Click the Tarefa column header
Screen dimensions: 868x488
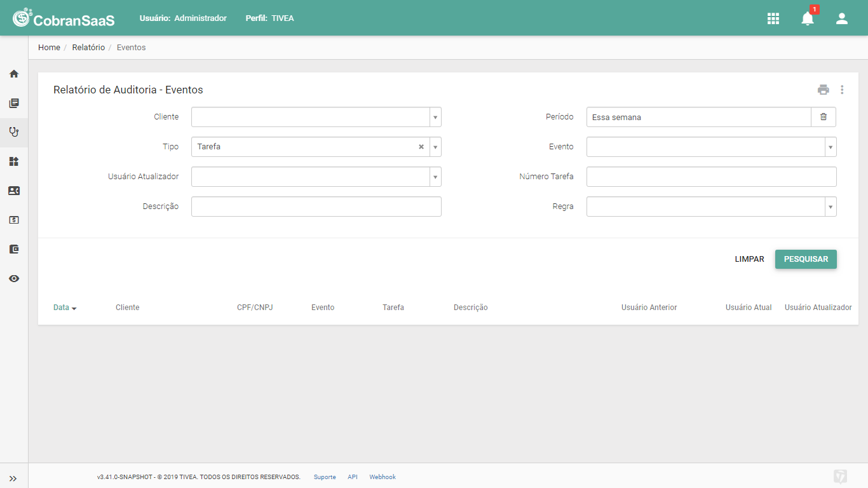click(393, 308)
